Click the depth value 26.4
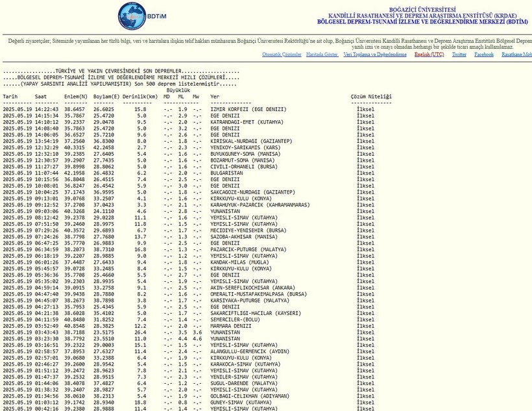The height and width of the screenshot is (411, 532). [x=141, y=332]
